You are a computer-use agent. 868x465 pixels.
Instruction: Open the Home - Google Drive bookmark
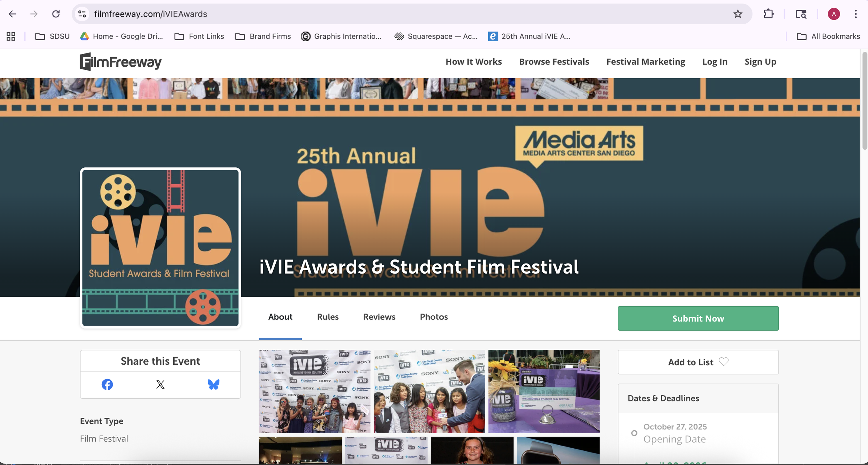click(122, 36)
